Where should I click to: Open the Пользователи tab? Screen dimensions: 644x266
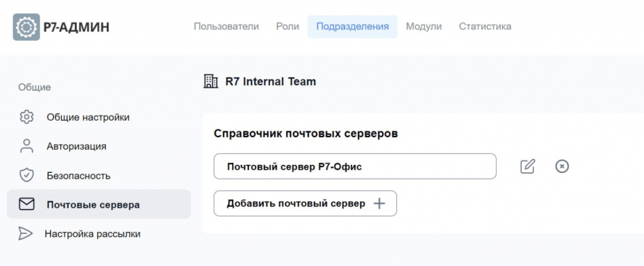click(226, 26)
